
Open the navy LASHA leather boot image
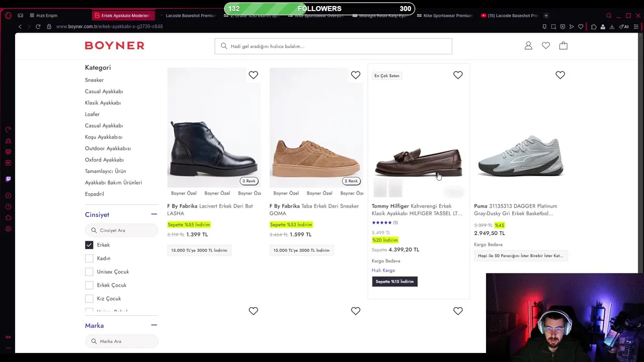tap(214, 128)
